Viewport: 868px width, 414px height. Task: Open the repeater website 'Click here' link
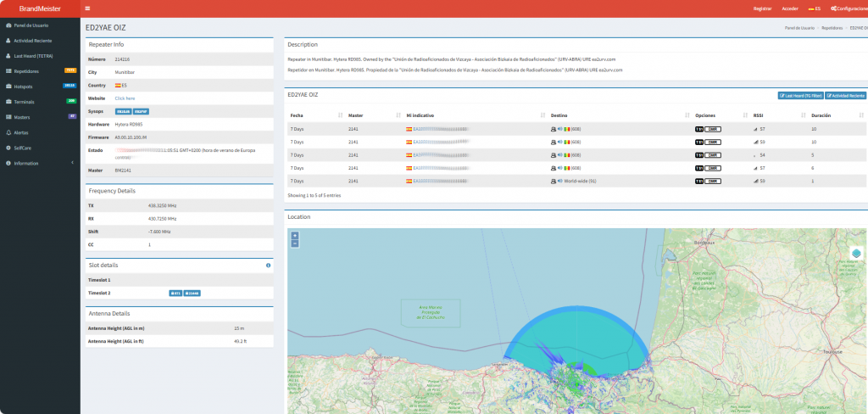click(x=125, y=98)
